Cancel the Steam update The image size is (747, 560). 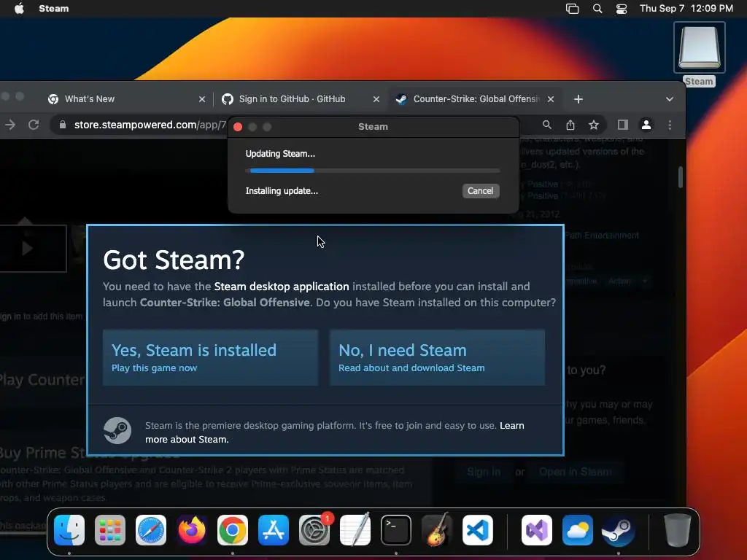click(x=480, y=191)
